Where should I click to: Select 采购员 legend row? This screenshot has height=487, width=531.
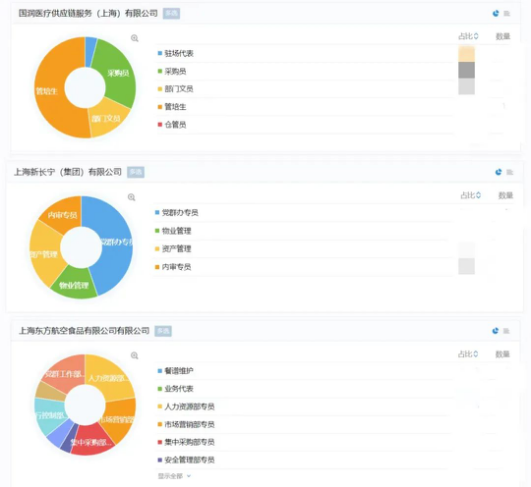point(334,71)
